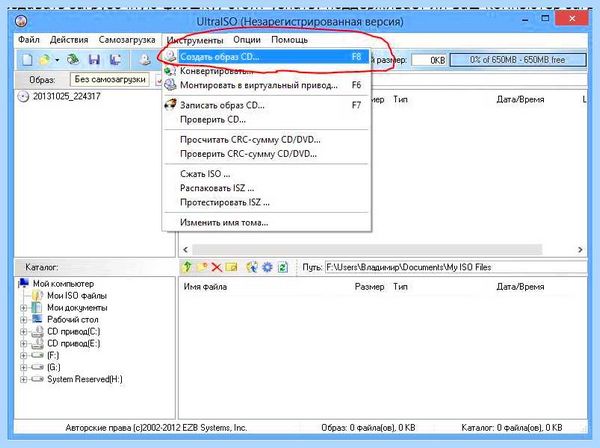This screenshot has width=600, height=448.
Task: Choose Просчитать CRC-сумму CD/DVD...
Action: (x=266, y=140)
